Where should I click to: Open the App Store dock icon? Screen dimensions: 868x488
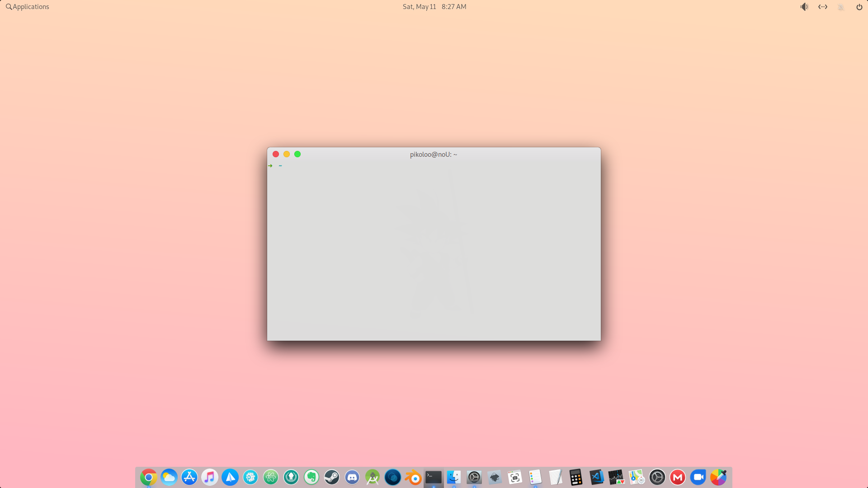pyautogui.click(x=189, y=477)
